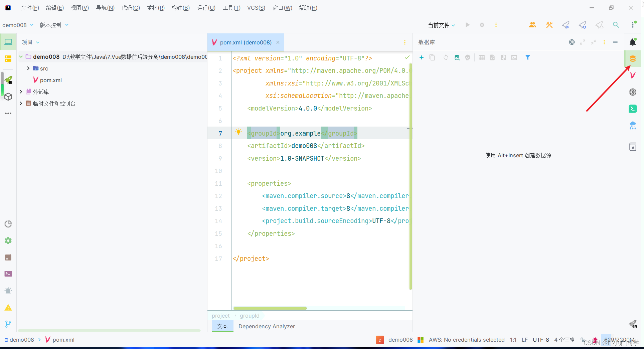The image size is (644, 349).
Task: Click the duplicate data source icon
Action: 432,57
